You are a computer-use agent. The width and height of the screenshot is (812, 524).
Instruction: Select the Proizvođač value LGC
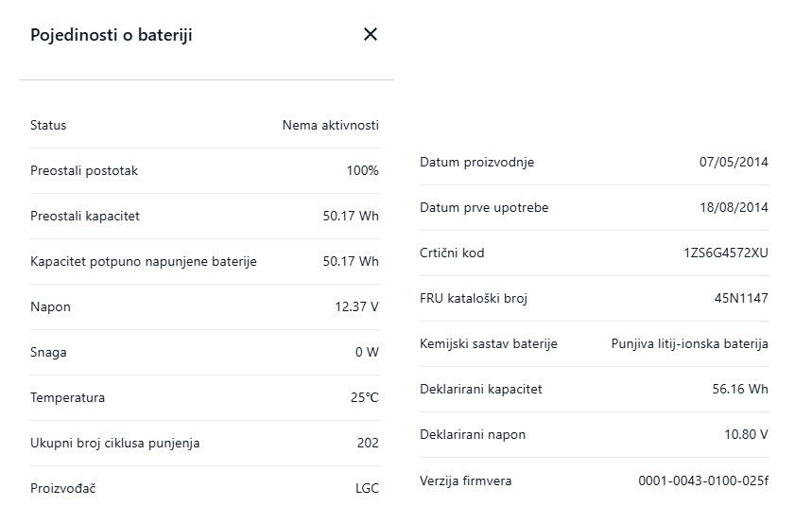pyautogui.click(x=367, y=489)
